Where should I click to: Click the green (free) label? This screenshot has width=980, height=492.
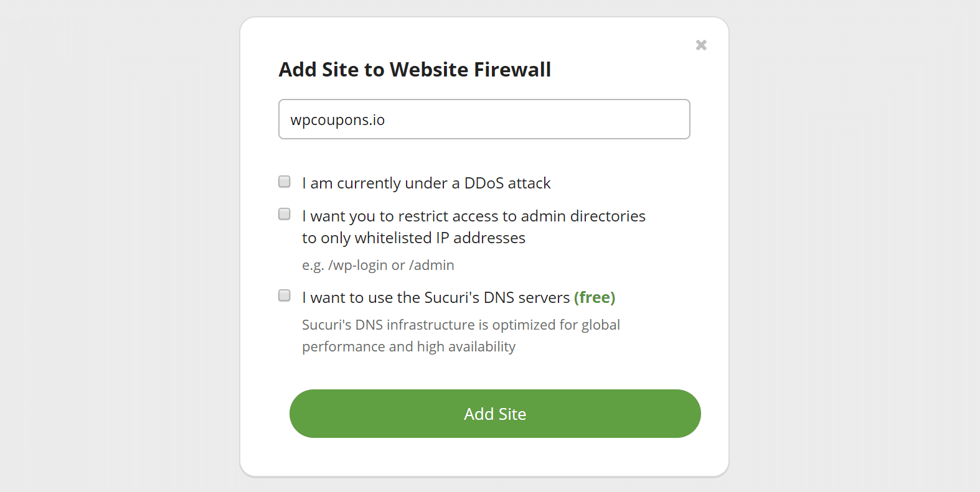pos(595,297)
